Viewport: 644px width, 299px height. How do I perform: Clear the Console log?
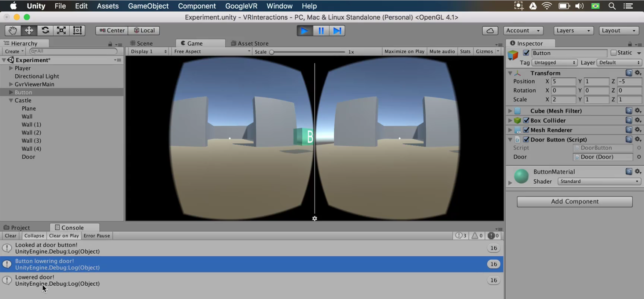[10, 235]
